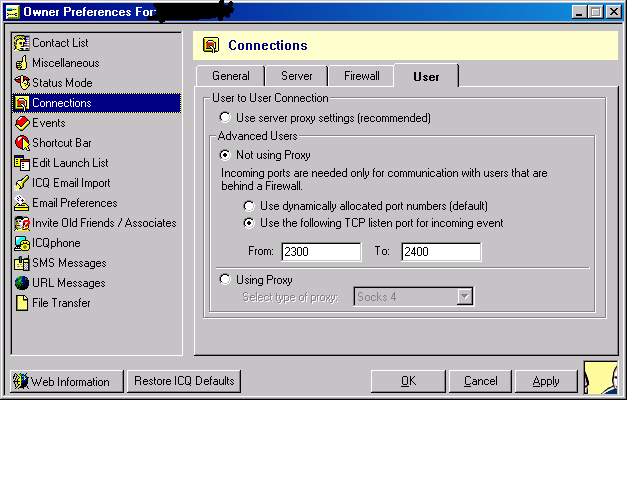The width and height of the screenshot is (640, 480).
Task: Click the Status Mode icon
Action: pos(22,83)
